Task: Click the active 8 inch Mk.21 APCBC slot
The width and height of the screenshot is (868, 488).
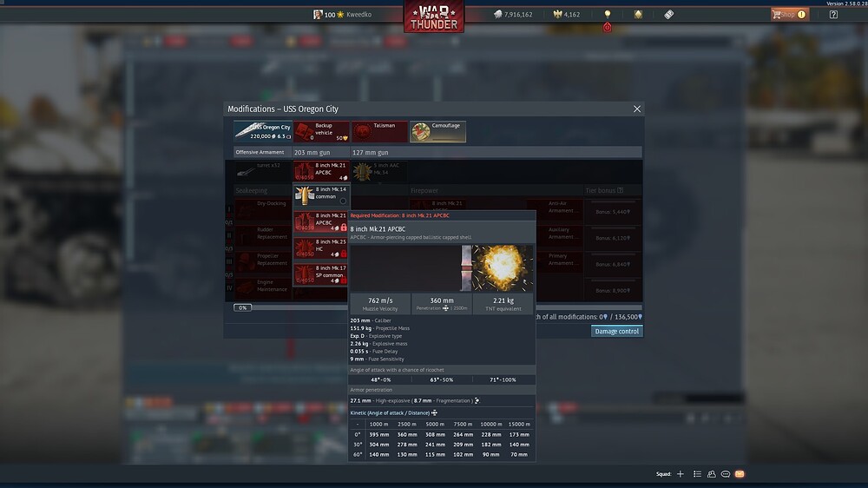Action: click(322, 171)
